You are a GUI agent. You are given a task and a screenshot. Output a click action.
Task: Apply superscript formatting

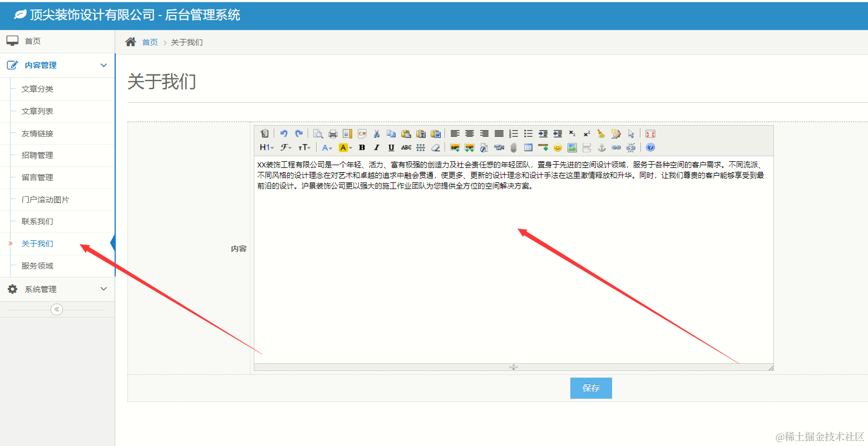(x=586, y=133)
